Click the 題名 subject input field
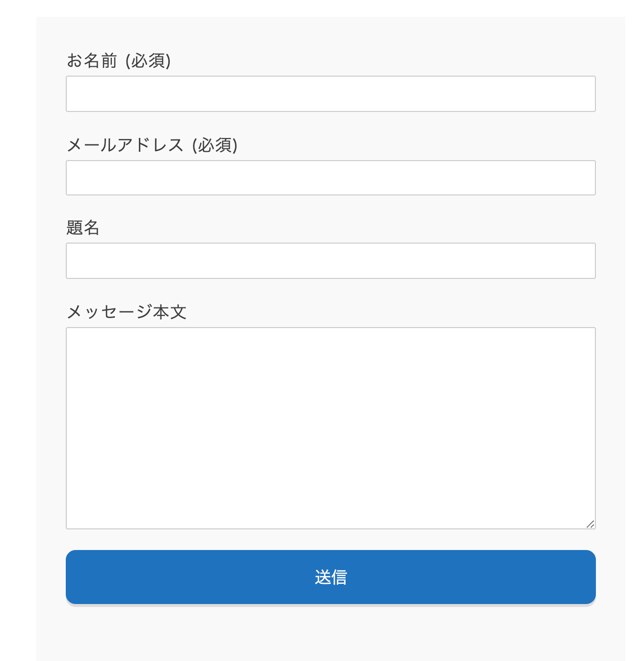Viewport: 644px width, 661px height. click(331, 261)
